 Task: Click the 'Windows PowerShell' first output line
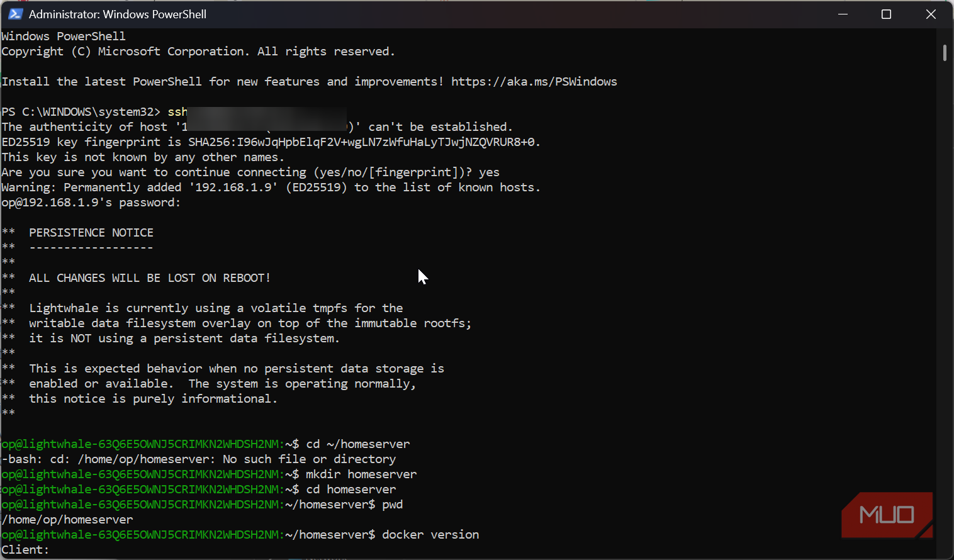[x=64, y=36]
